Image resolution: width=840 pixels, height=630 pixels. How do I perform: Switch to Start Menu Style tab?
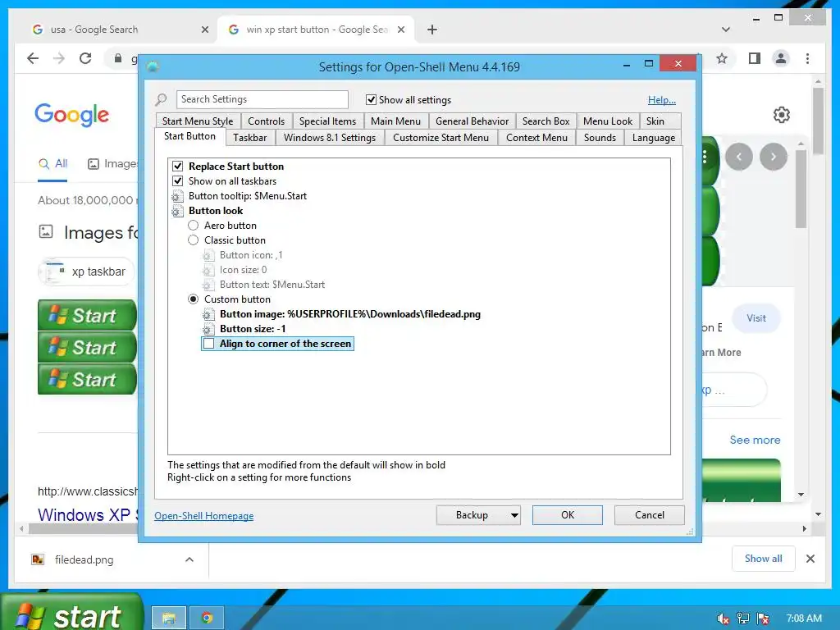(198, 121)
